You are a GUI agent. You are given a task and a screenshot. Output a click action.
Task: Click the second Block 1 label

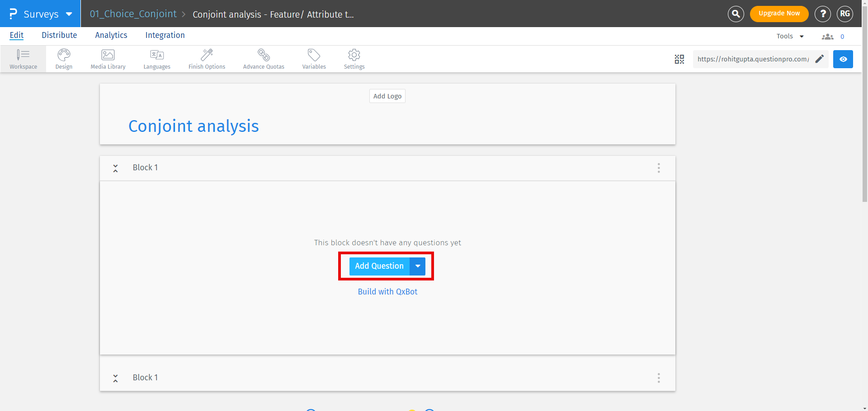pyautogui.click(x=145, y=378)
